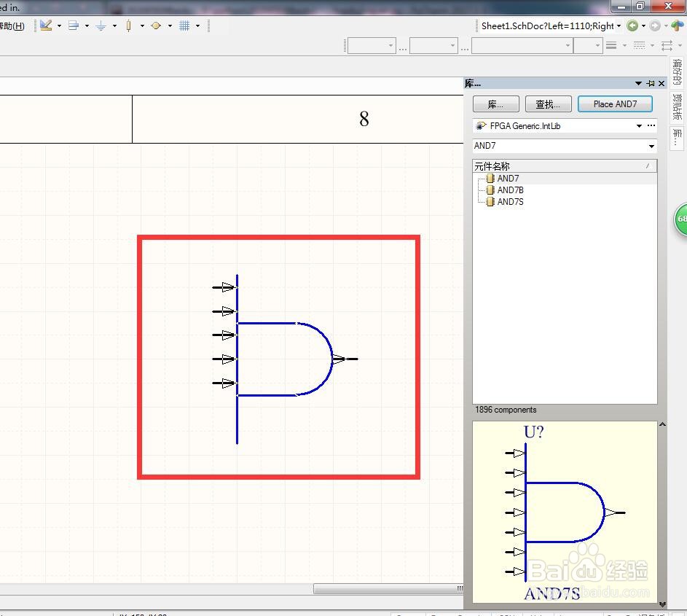
Task: Select AND7 in component list
Action: pyautogui.click(x=508, y=179)
